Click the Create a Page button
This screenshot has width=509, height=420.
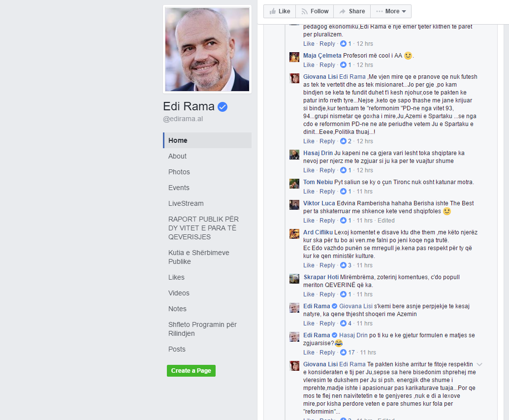[x=191, y=371]
